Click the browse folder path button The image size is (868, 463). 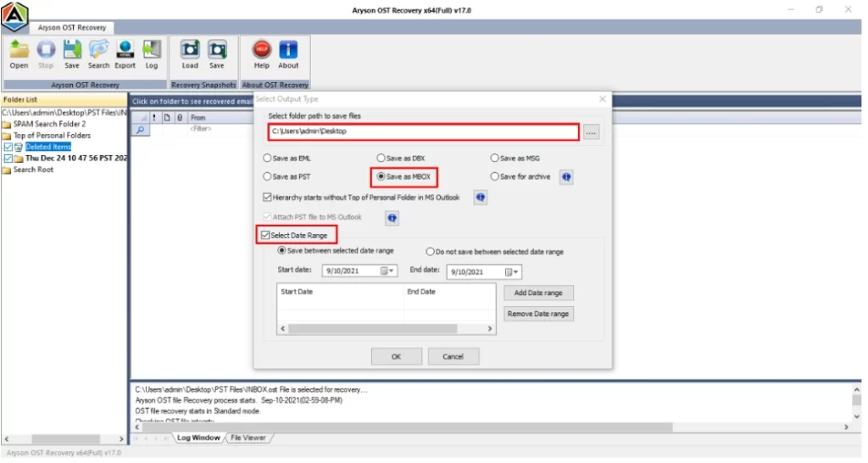[591, 132]
